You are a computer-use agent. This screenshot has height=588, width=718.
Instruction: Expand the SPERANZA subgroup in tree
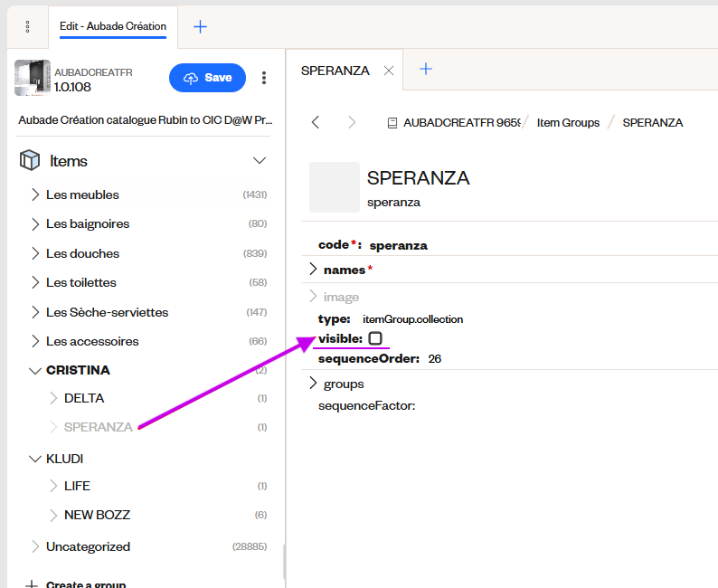pos(53,427)
